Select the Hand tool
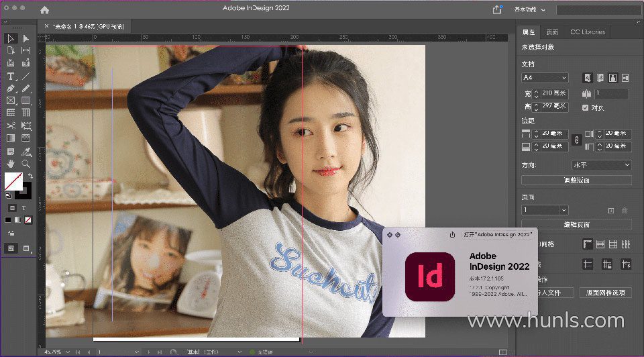The height and width of the screenshot is (357, 644). point(11,163)
